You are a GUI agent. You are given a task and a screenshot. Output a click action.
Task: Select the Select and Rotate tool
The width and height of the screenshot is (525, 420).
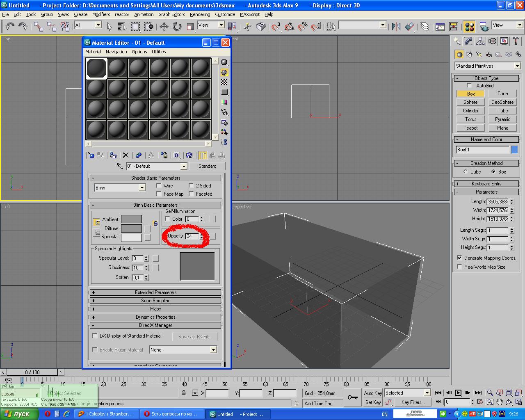[177, 27]
